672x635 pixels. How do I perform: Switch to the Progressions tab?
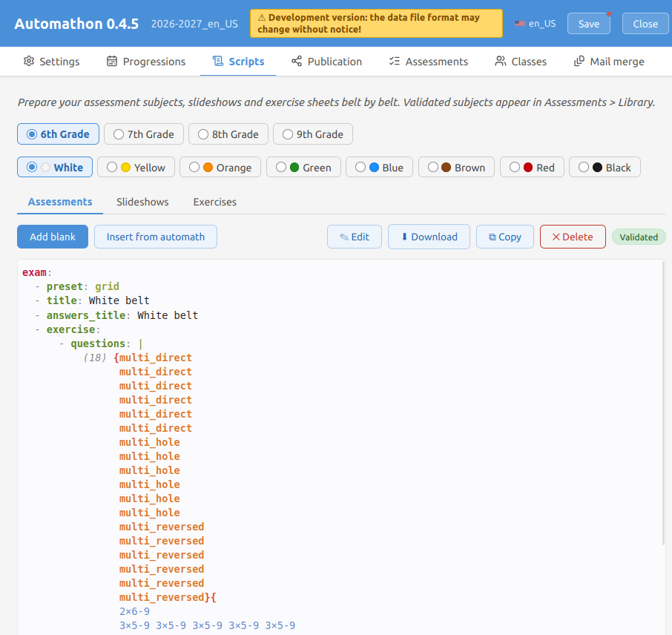click(x=146, y=62)
